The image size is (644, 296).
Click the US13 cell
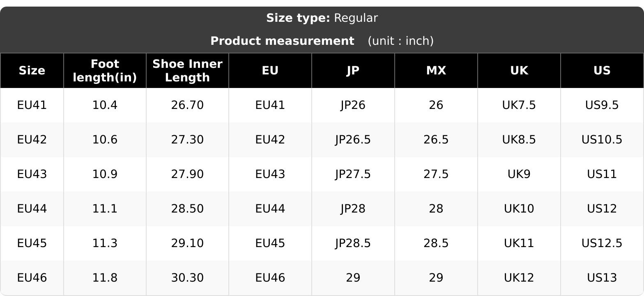coord(602,278)
